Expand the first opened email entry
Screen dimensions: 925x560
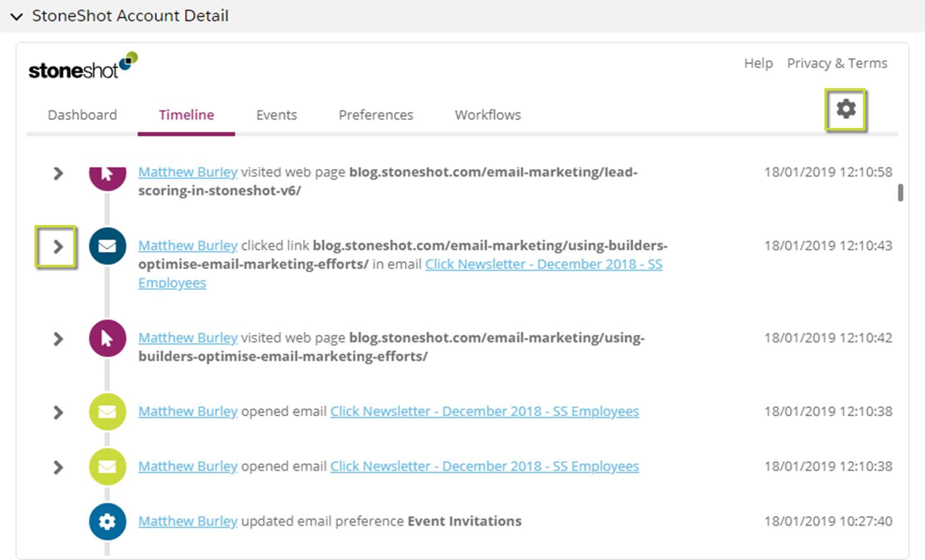click(58, 413)
